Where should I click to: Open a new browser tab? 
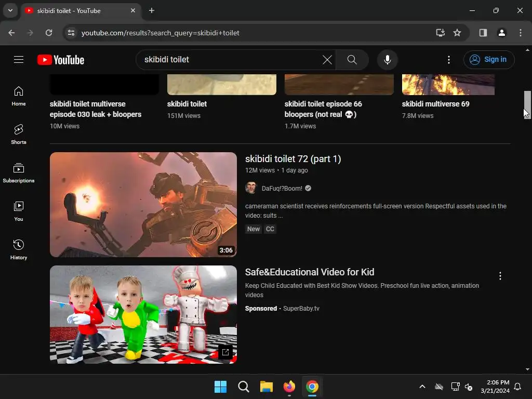click(152, 10)
